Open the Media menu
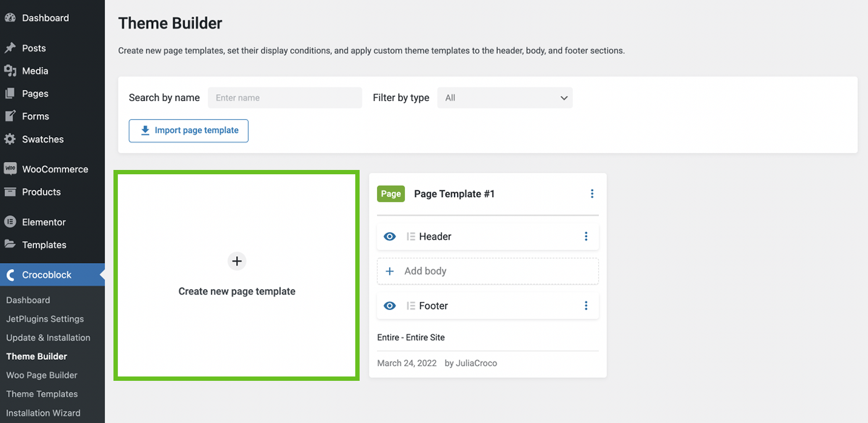The image size is (868, 423). point(52,71)
